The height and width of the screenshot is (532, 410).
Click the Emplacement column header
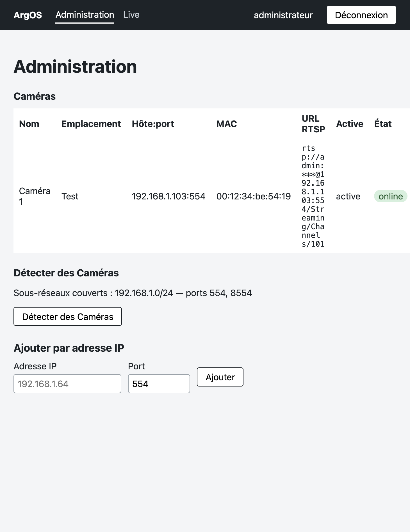[x=91, y=124]
